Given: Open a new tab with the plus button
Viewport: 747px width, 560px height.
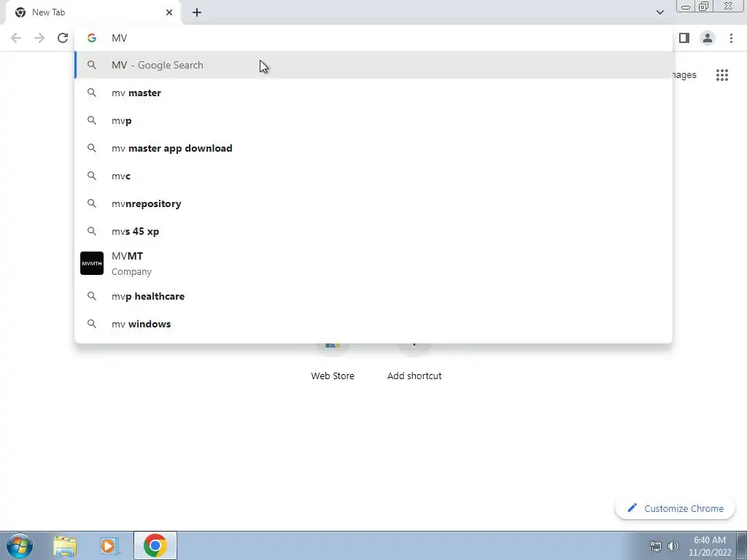Looking at the screenshot, I should tap(197, 12).
